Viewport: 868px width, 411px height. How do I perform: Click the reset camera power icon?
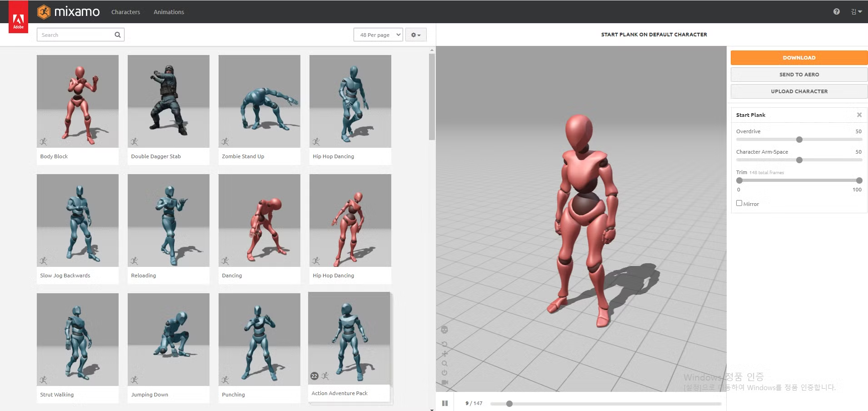tap(444, 373)
